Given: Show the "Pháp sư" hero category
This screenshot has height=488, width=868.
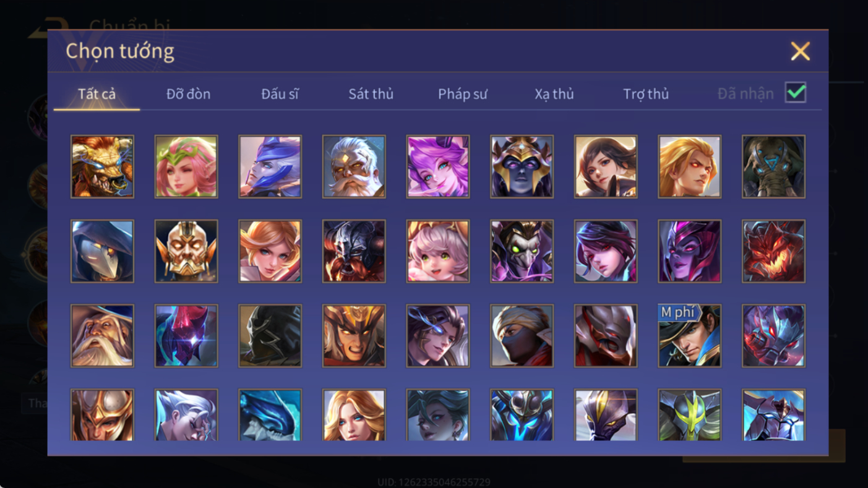Looking at the screenshot, I should coord(463,94).
